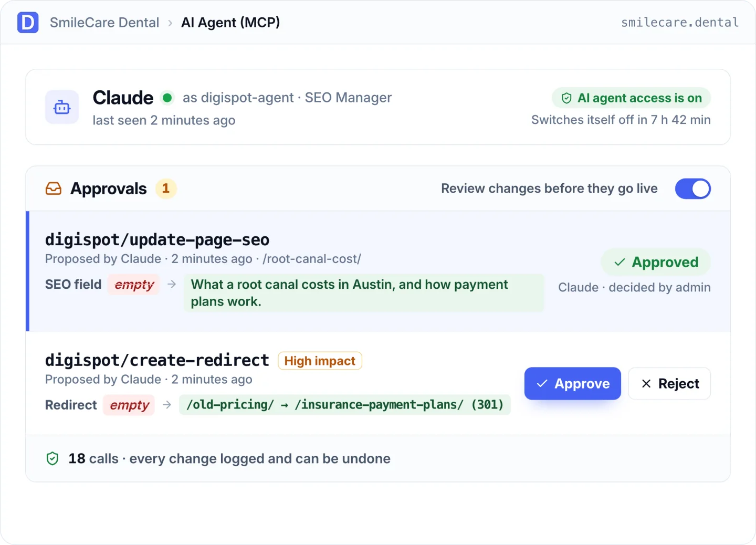Click the shield icon beside 18 calls
756x545 pixels.
pos(52,458)
